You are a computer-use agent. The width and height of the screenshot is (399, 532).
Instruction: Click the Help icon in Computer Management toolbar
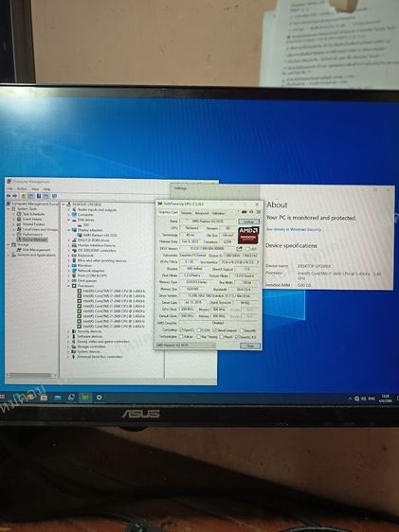pyautogui.click(x=39, y=196)
